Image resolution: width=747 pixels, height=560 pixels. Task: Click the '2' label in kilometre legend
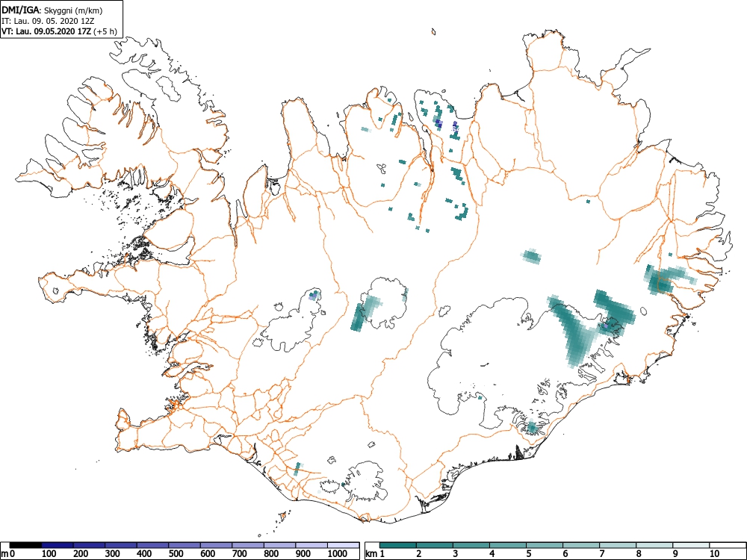click(419, 554)
